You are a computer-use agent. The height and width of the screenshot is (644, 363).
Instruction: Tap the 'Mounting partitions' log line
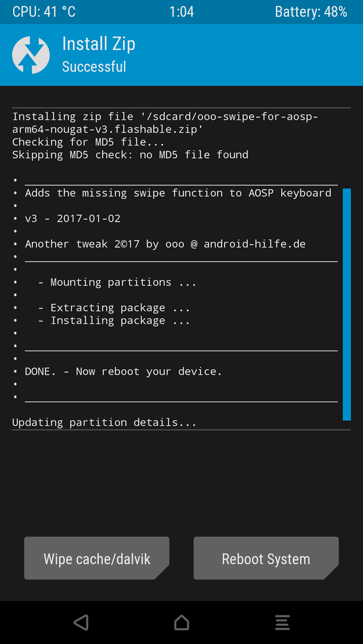(x=117, y=282)
